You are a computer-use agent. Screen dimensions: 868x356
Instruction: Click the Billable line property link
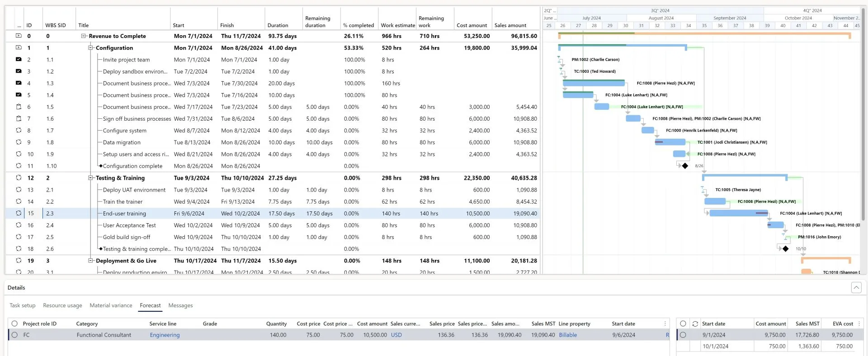click(x=568, y=335)
